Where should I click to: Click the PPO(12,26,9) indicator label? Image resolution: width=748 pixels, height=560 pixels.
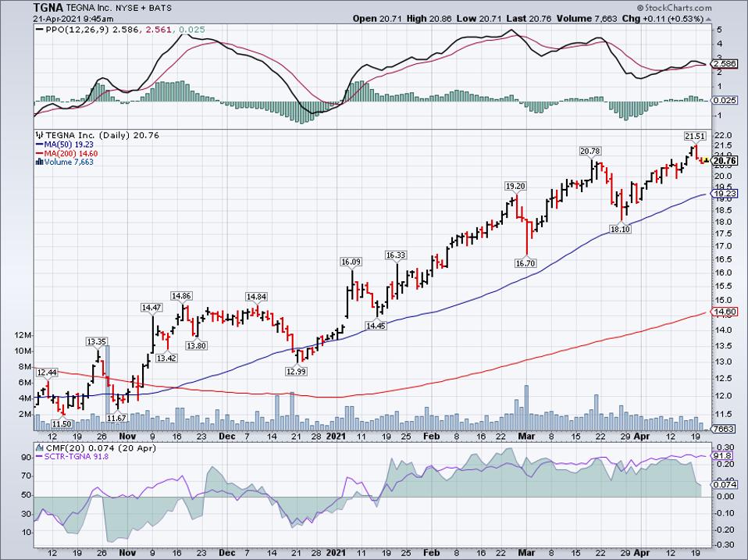pyautogui.click(x=77, y=30)
